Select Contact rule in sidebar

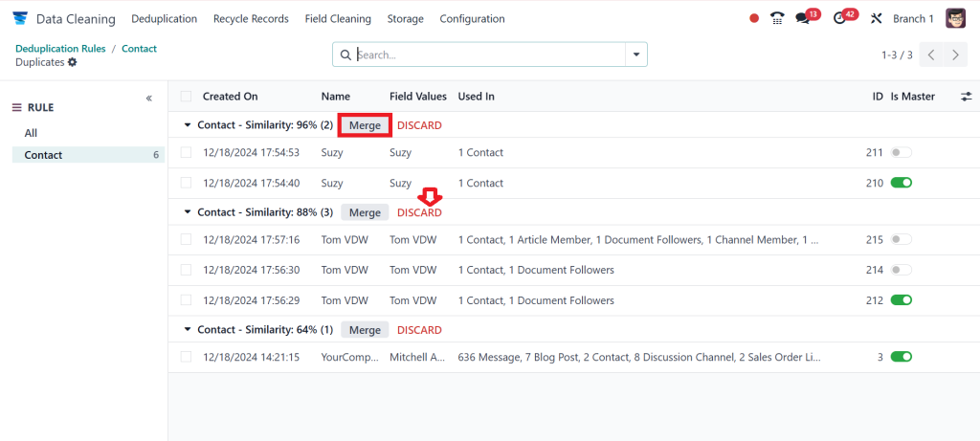click(88, 155)
